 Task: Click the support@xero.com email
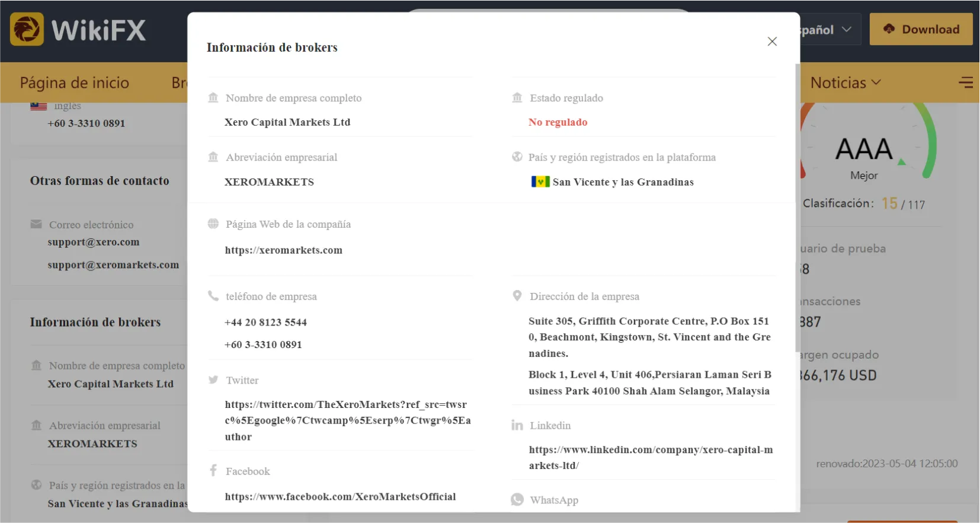[94, 242]
